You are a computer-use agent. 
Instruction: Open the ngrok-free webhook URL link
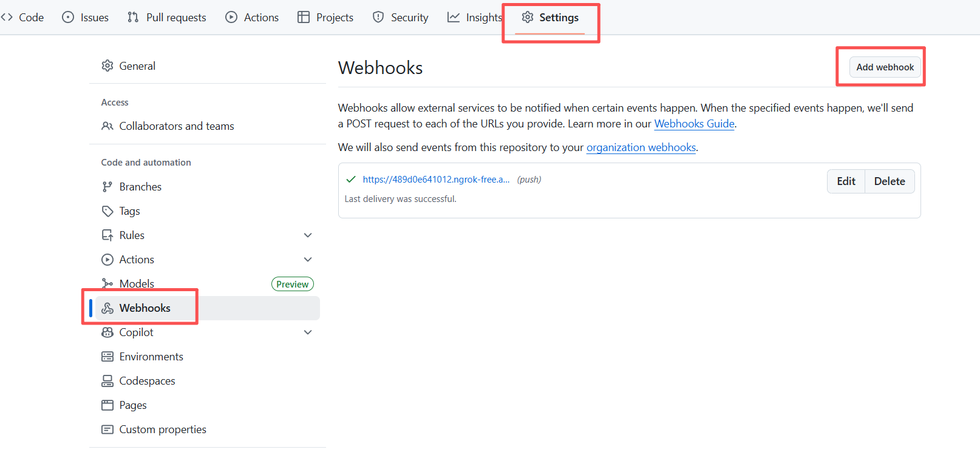(x=436, y=180)
